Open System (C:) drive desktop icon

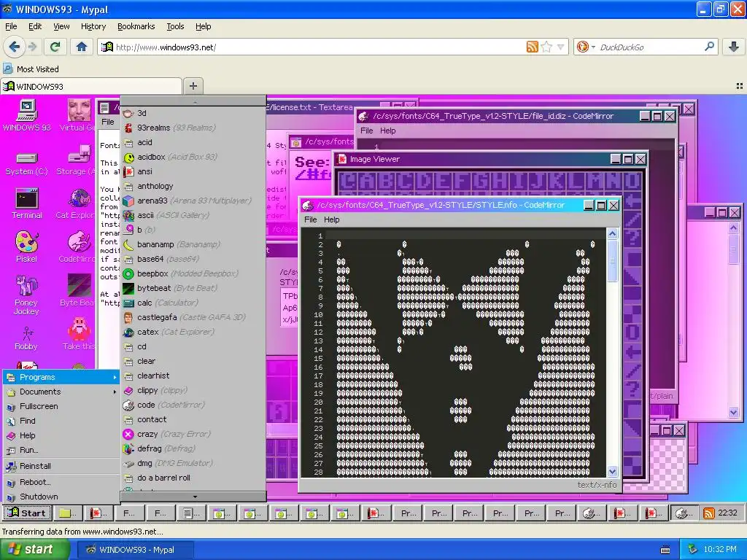pyautogui.click(x=27, y=163)
